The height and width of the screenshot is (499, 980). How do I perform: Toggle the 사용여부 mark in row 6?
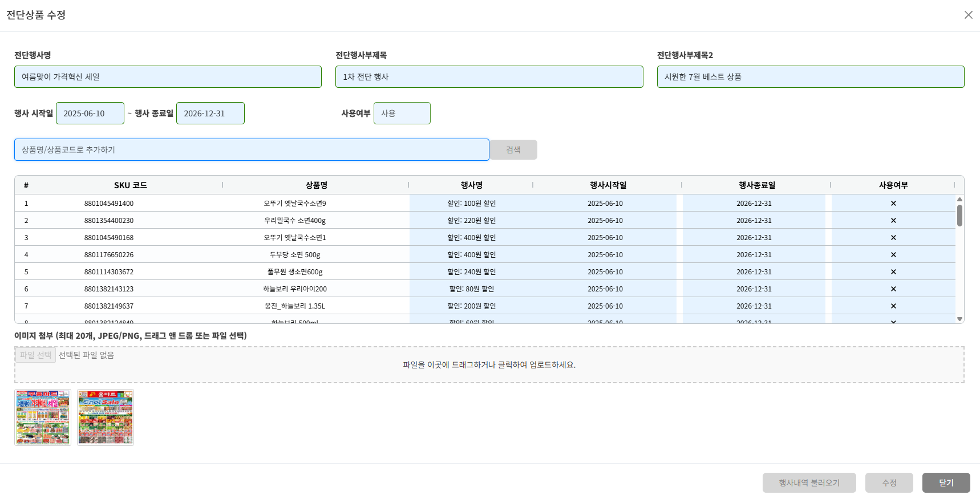tap(893, 289)
